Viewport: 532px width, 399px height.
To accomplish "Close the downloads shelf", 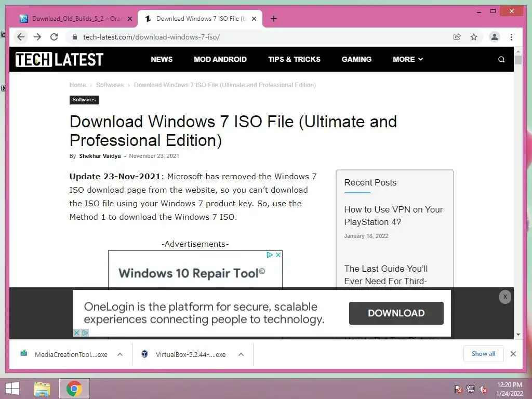I will [x=513, y=354].
